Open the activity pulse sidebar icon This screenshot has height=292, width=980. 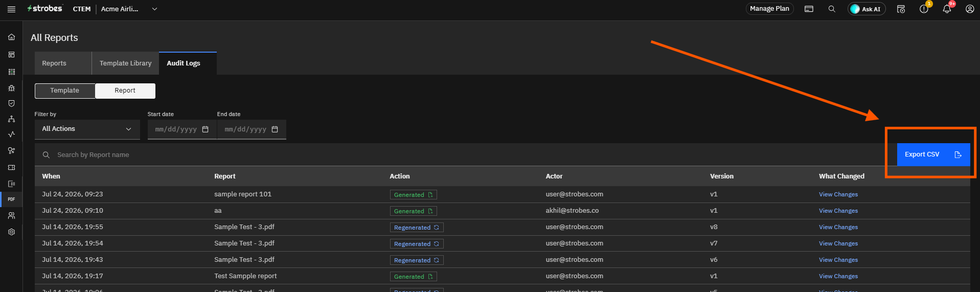11,134
